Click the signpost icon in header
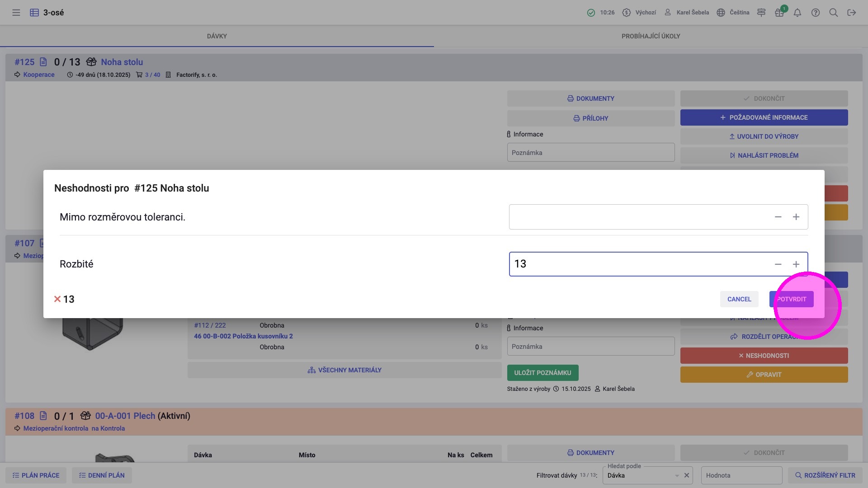This screenshot has height=488, width=868. coord(761,13)
